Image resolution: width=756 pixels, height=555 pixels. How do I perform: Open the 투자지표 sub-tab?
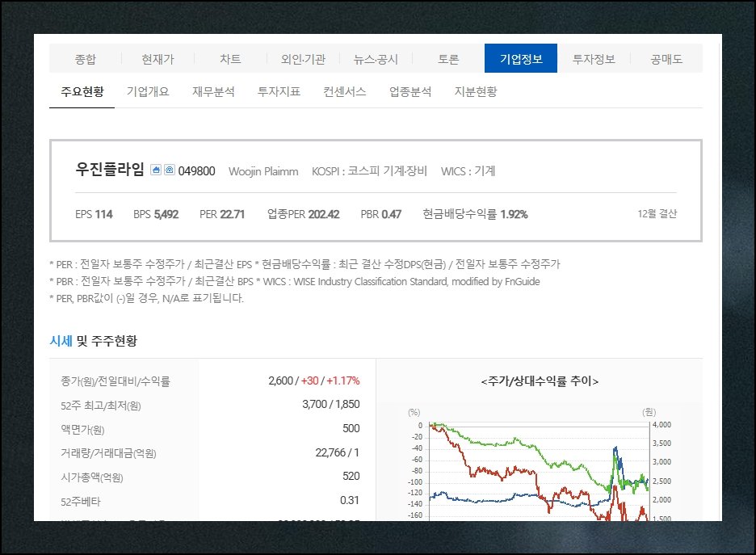coord(279,91)
